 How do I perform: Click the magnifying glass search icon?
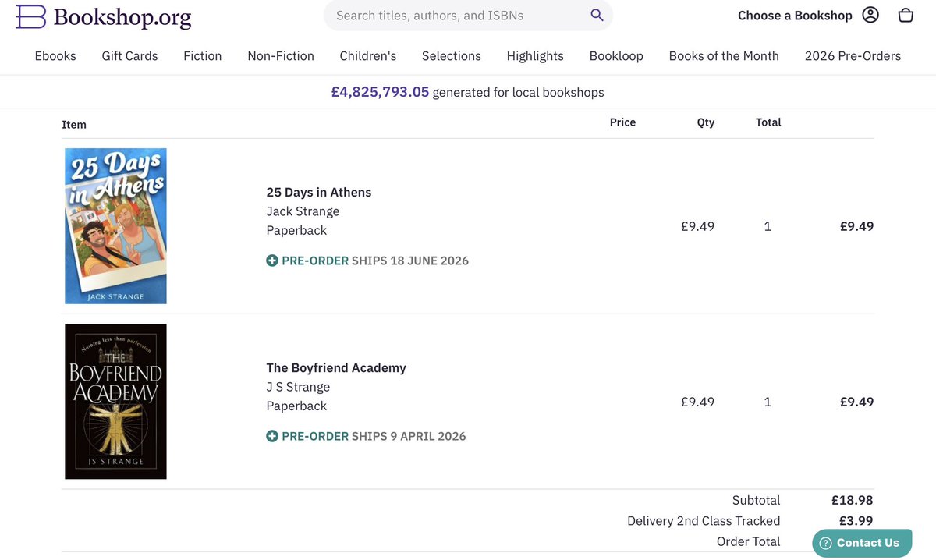597,15
